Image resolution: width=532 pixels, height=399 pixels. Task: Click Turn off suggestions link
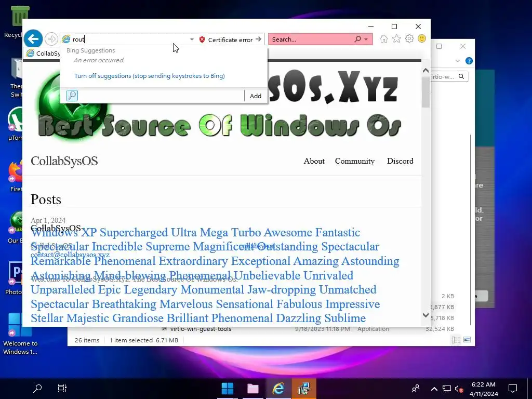point(150,76)
